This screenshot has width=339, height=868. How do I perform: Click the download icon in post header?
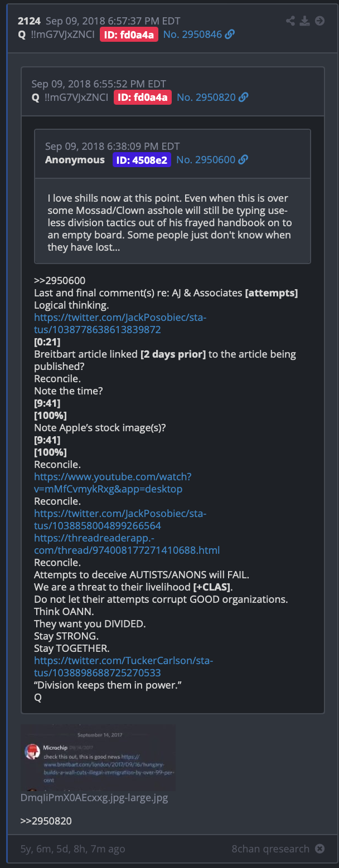point(305,21)
